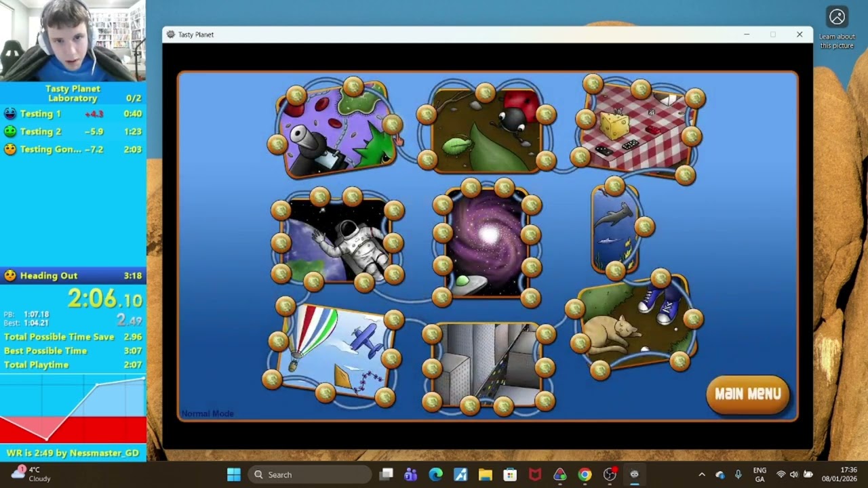Open Microsoft Teams from the taskbar
Viewport: 868px width, 488px height.
click(410, 474)
